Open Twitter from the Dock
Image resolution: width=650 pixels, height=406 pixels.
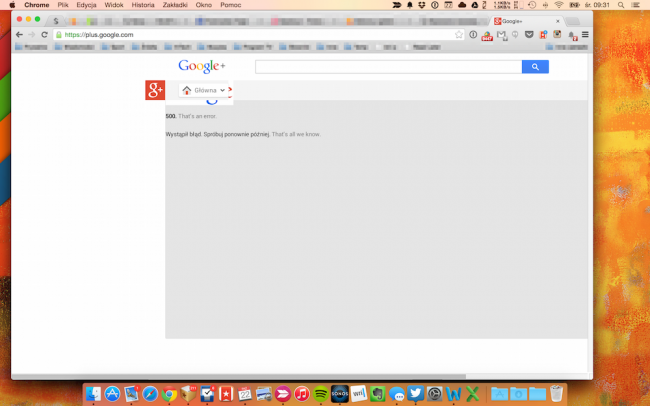click(x=415, y=394)
